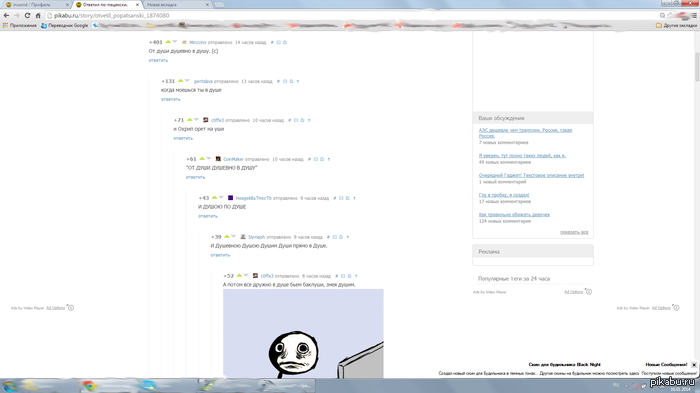The image size is (700, 393).
Task: Click "14 часов назад" timestamp on the +401 comment
Action: tap(250, 42)
